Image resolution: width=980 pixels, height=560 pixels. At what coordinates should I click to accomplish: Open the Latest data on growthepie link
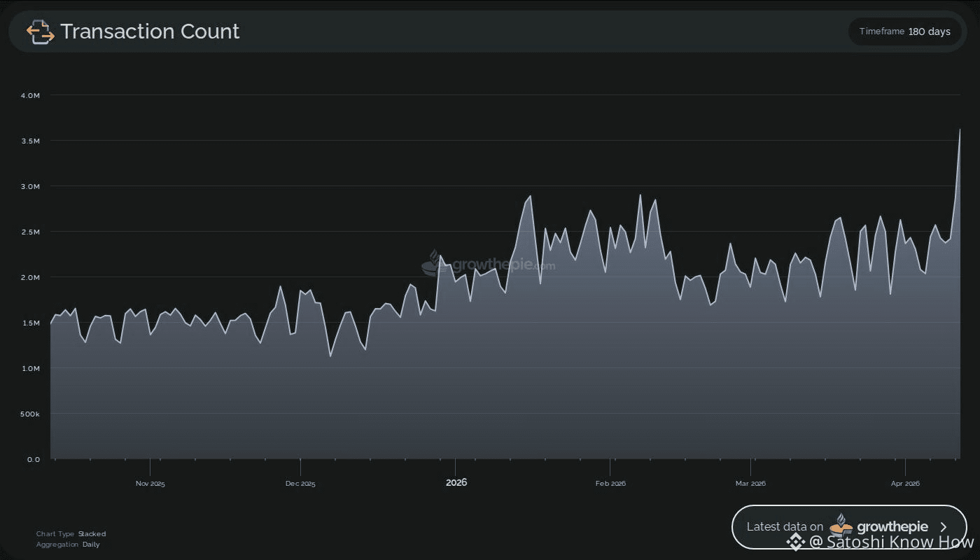849,526
